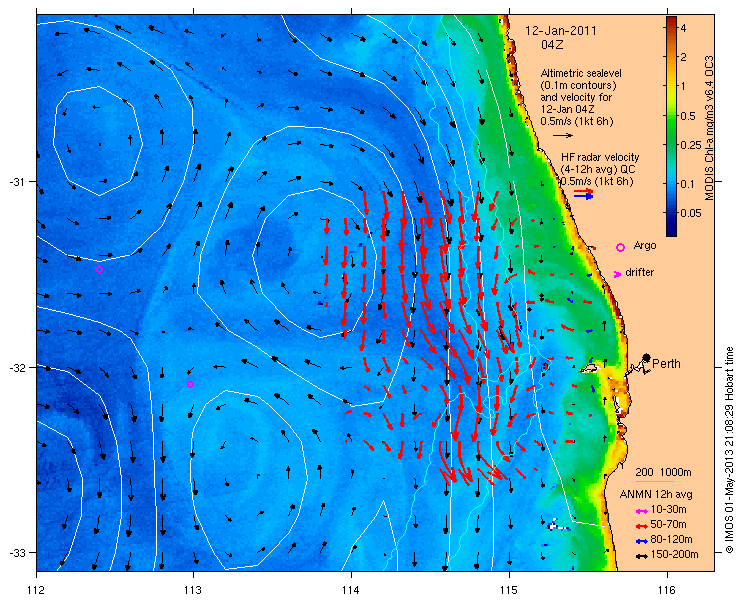
Task: Click the magenta Argo circle legend symbol
Action: [621, 247]
